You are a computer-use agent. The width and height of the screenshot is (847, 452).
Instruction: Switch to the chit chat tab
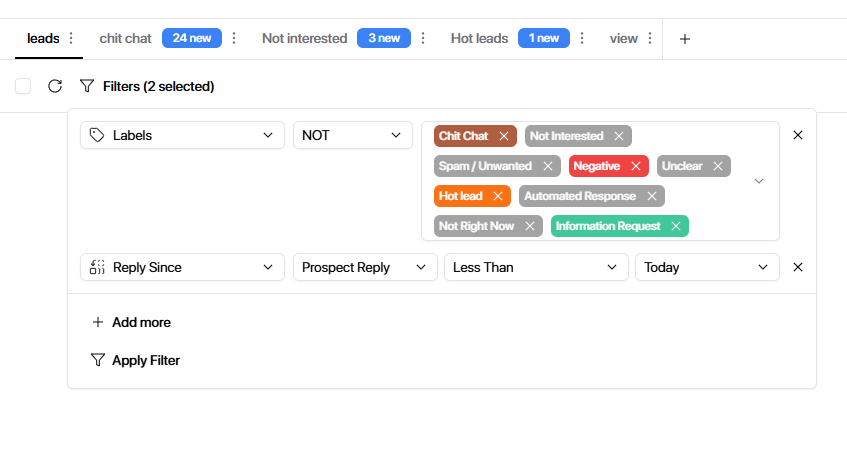pos(125,39)
